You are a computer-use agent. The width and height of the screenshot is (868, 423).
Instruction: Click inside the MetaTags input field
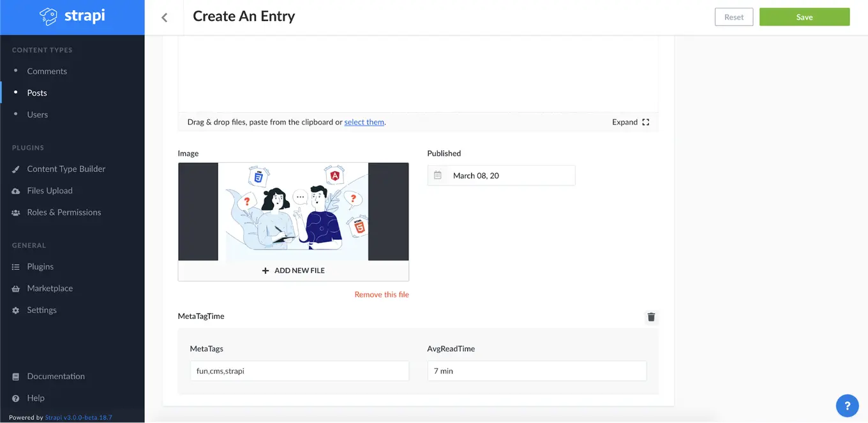tap(299, 371)
